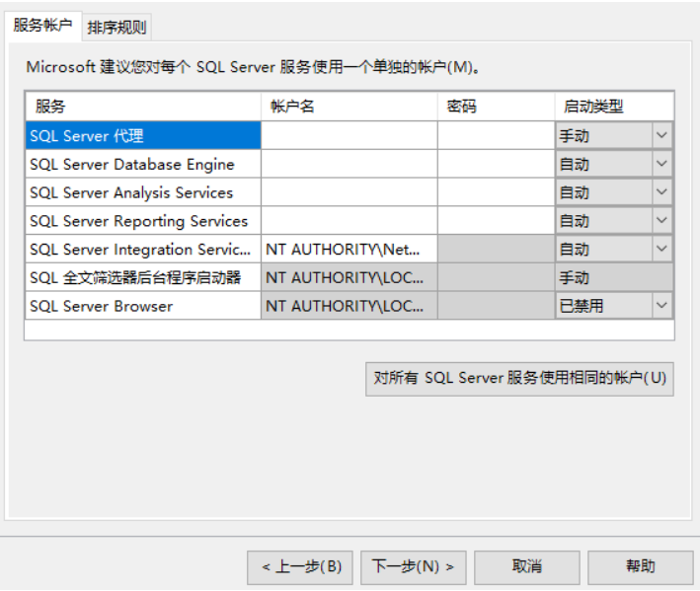
Task: Open startup type dropdown for SQL Server Browser
Action: (x=661, y=306)
